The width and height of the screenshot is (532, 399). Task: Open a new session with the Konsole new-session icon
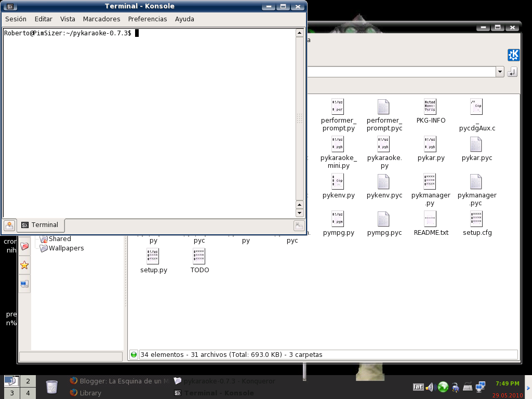click(9, 225)
